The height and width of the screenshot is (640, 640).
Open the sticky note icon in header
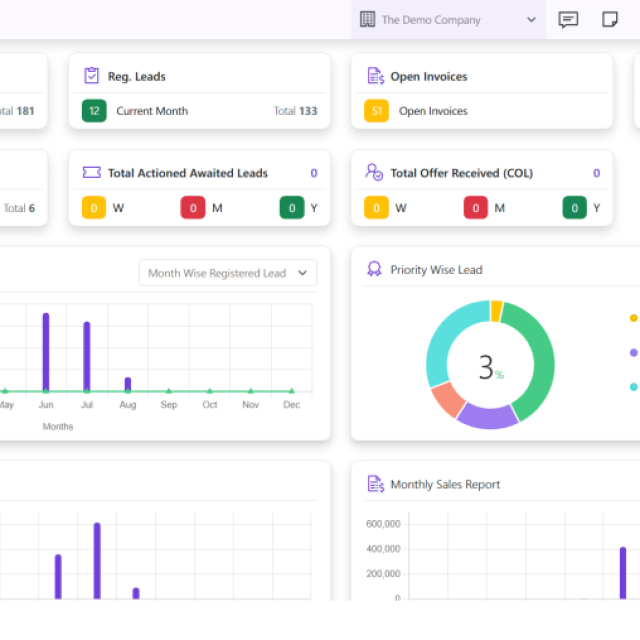coord(610,20)
